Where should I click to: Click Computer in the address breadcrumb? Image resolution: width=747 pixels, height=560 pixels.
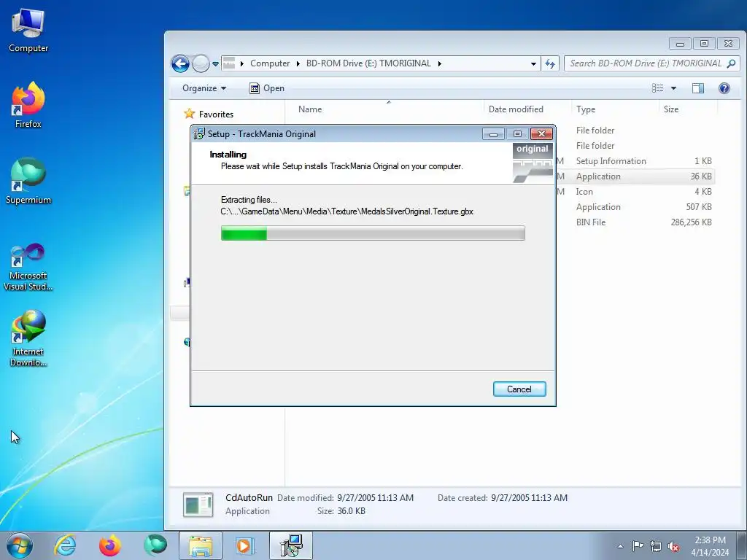[x=270, y=63]
